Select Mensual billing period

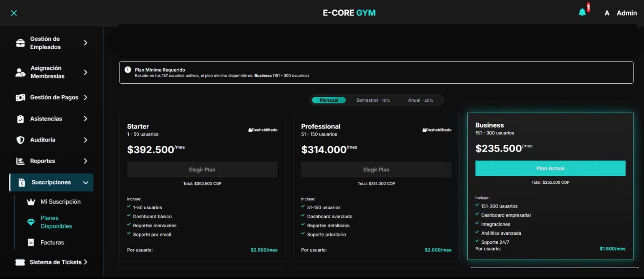coord(329,100)
